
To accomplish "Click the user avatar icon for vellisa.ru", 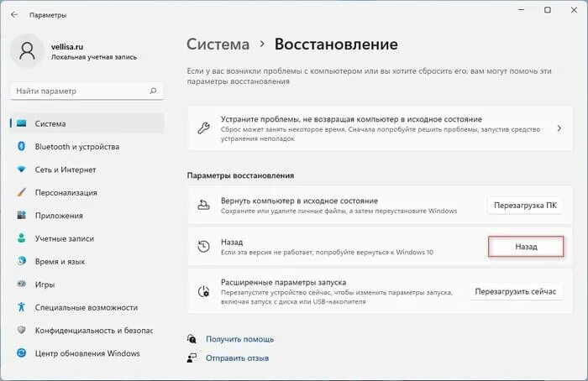I will (x=27, y=50).
